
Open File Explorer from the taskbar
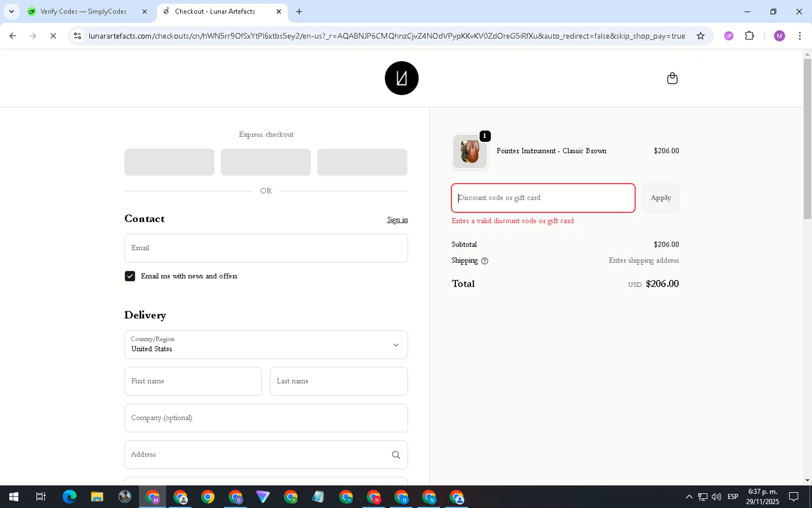click(97, 497)
